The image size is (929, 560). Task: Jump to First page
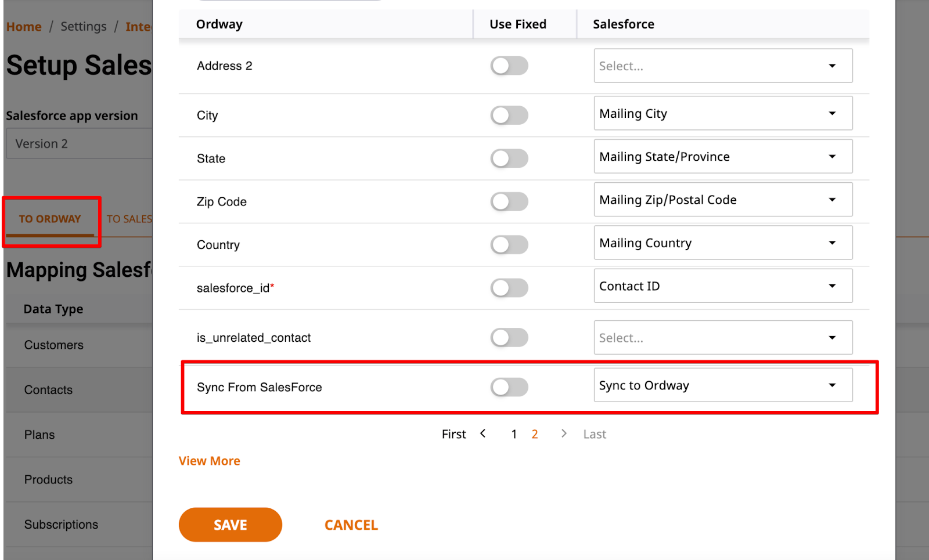pos(454,434)
